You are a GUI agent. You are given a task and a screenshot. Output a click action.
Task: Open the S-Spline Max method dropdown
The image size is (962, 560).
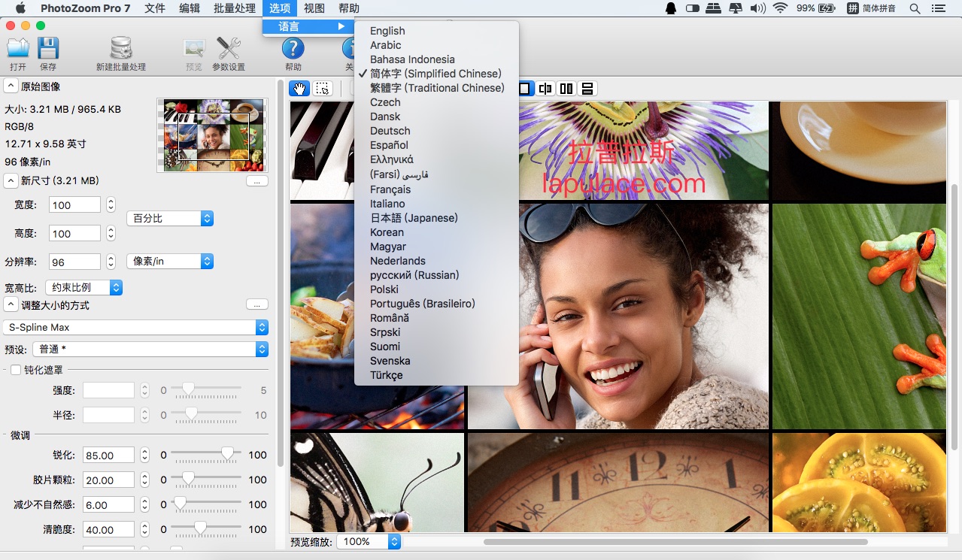pos(135,327)
